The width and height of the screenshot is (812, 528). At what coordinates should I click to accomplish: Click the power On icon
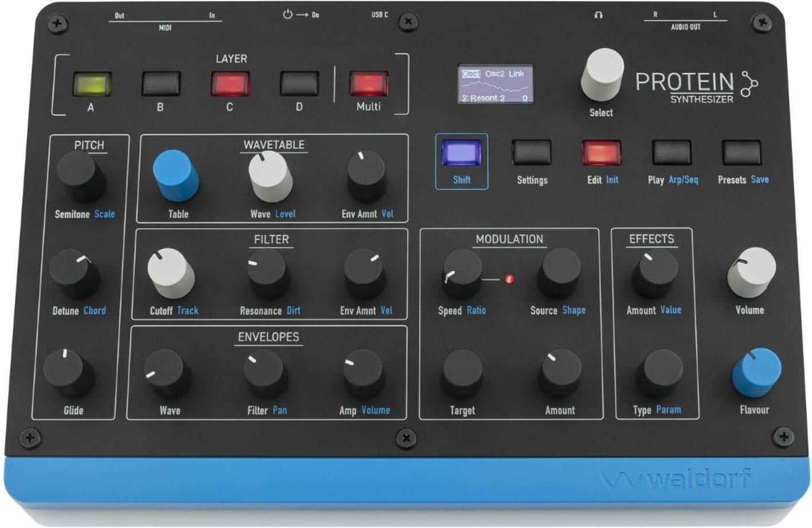pos(288,14)
